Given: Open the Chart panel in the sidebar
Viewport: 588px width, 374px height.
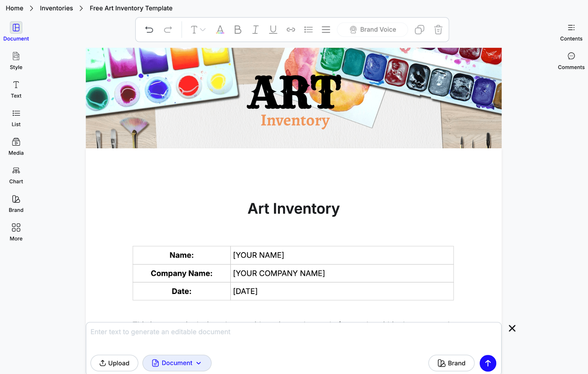Looking at the screenshot, I should click(15, 175).
